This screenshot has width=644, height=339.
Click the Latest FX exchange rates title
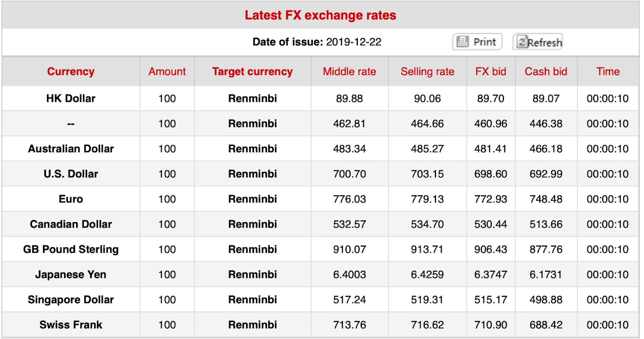tap(320, 15)
